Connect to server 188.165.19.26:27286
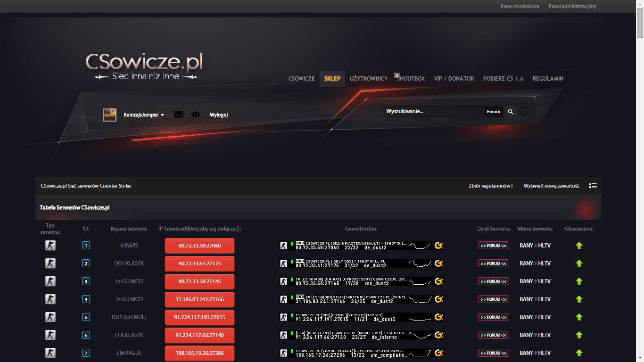This screenshot has height=362, width=644. (199, 353)
